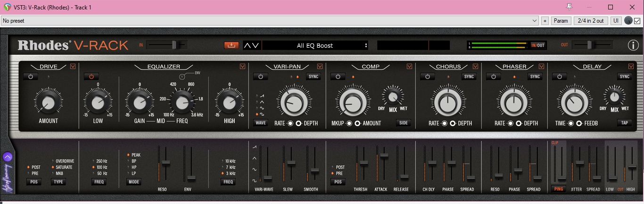The image size is (644, 204).
Task: Click the EQ Mid Gain knob
Action: pyautogui.click(x=139, y=102)
